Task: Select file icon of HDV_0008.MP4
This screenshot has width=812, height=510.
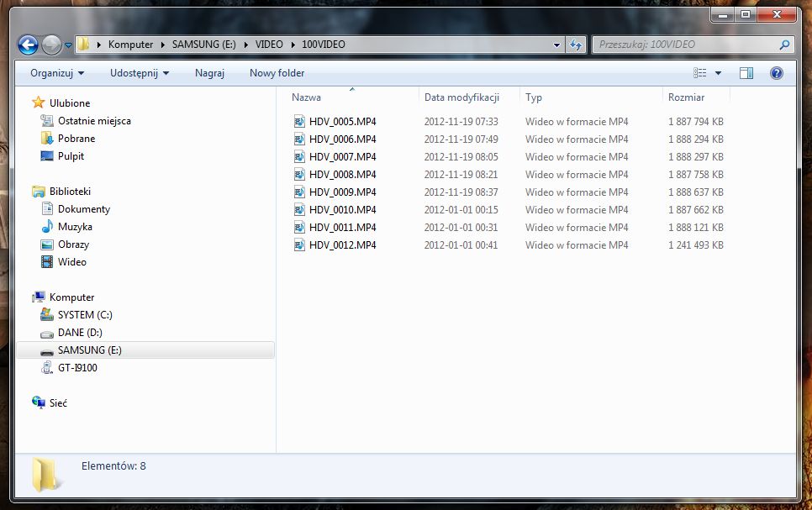Action: (299, 175)
